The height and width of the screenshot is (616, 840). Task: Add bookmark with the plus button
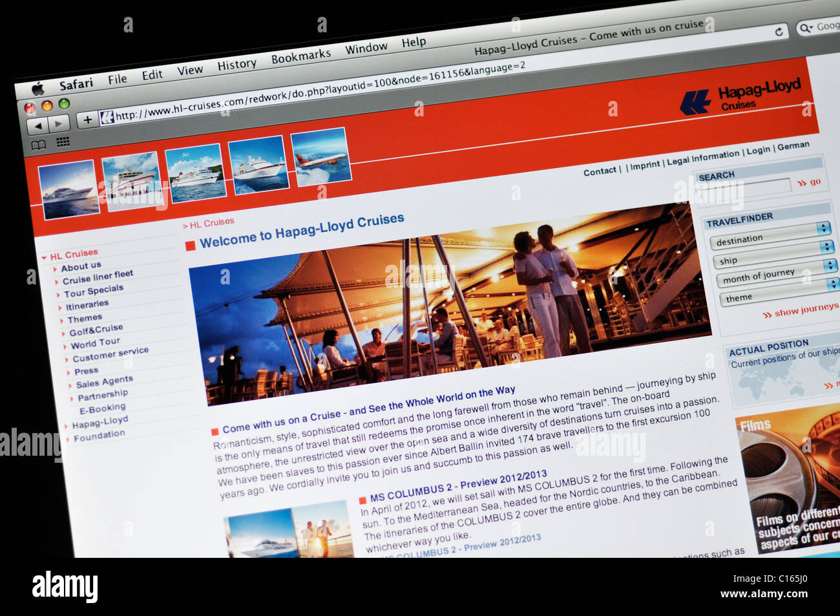point(87,120)
